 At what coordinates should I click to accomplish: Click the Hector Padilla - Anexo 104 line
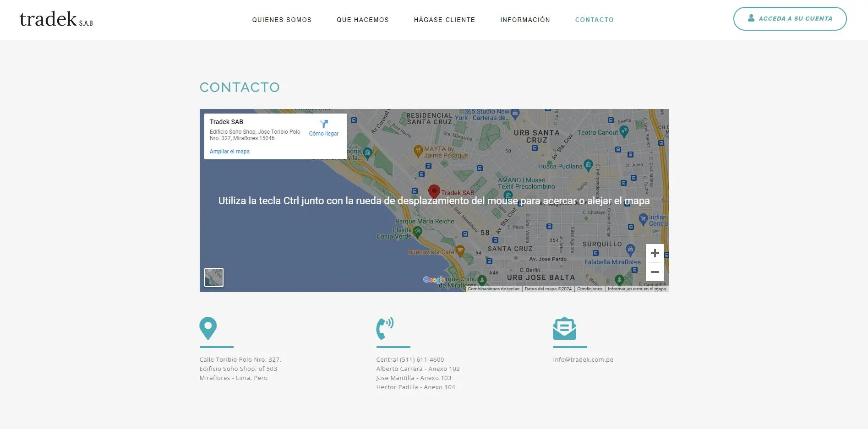click(415, 387)
